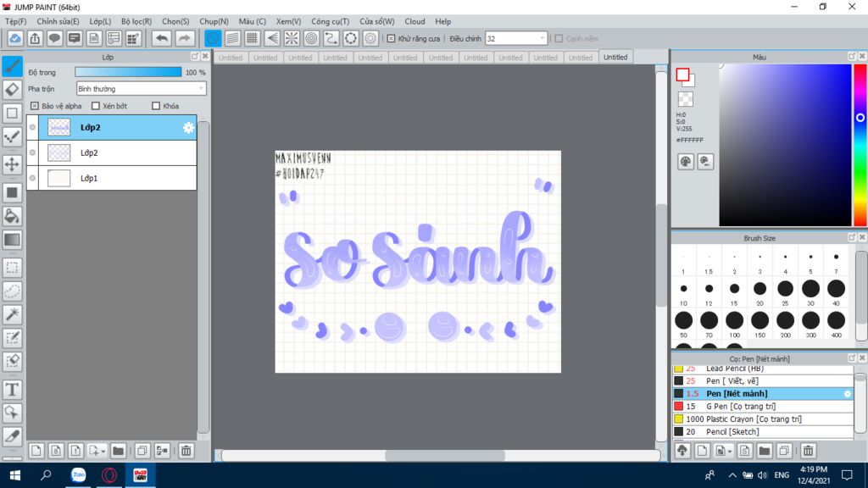868x488 pixels.
Task: Select the Bucket fill tool
Action: click(x=12, y=216)
